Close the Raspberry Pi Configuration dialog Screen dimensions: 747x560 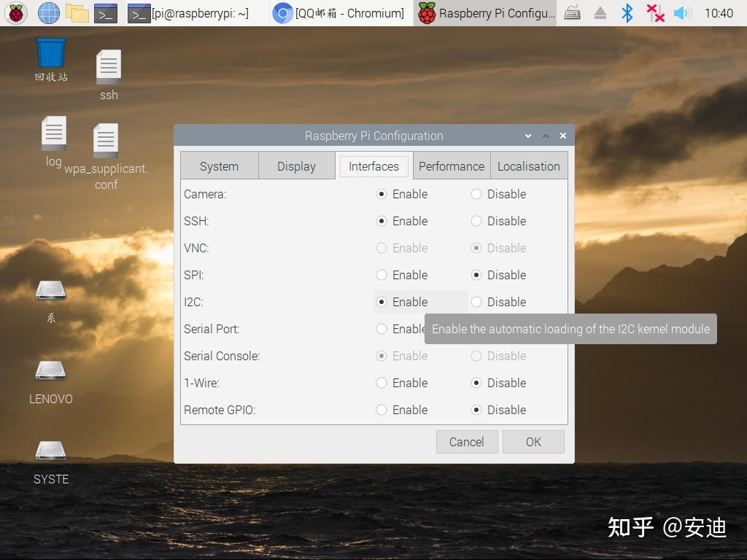coord(563,136)
